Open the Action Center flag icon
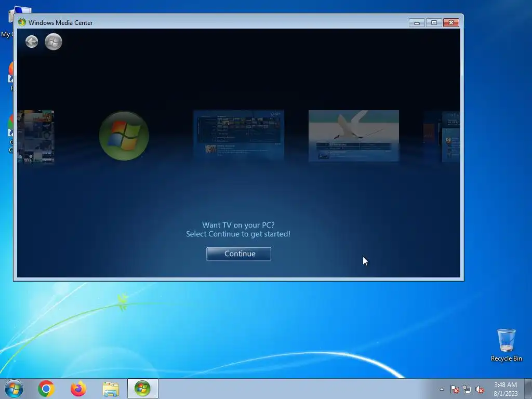 (454, 389)
